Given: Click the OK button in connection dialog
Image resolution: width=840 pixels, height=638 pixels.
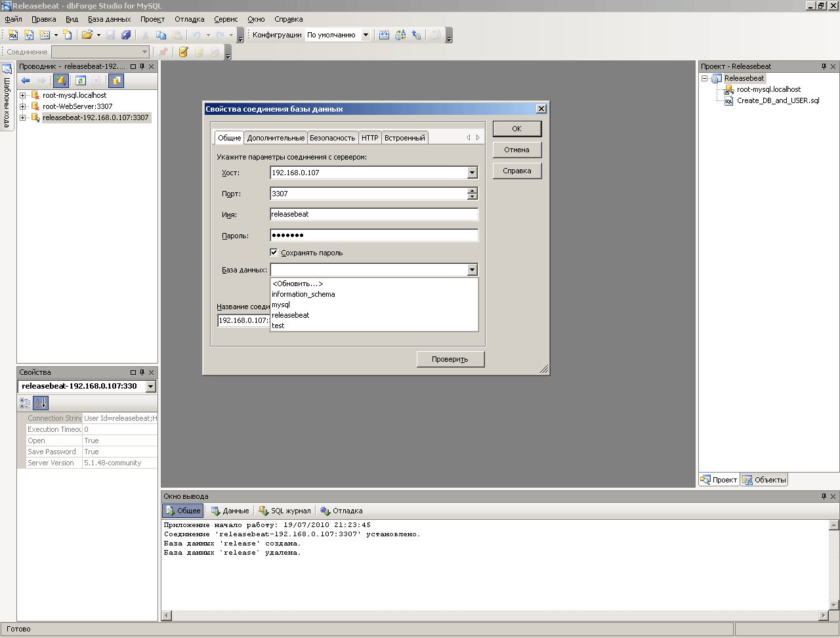Looking at the screenshot, I should point(517,129).
